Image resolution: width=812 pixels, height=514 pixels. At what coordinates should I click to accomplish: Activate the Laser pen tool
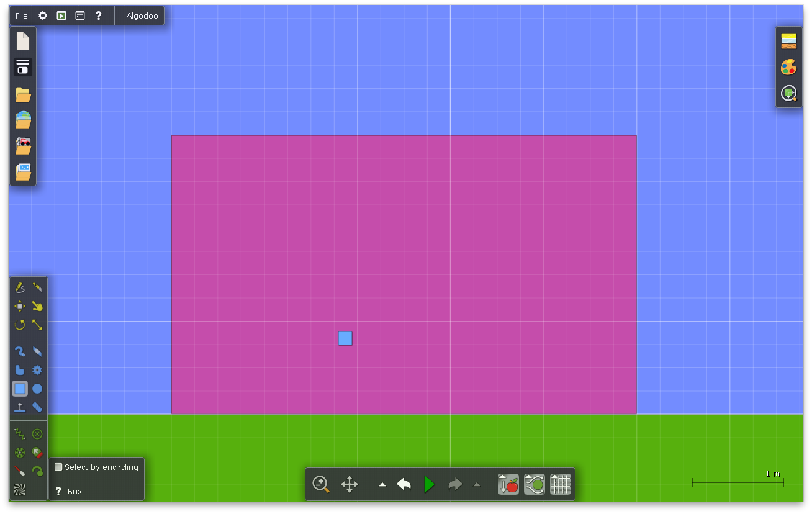coord(20,471)
